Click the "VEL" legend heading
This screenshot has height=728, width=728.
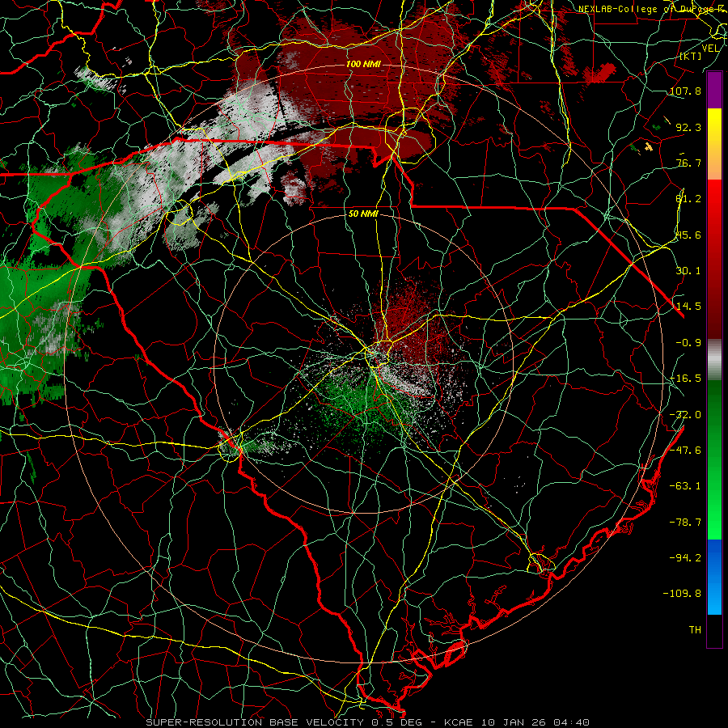[710, 49]
